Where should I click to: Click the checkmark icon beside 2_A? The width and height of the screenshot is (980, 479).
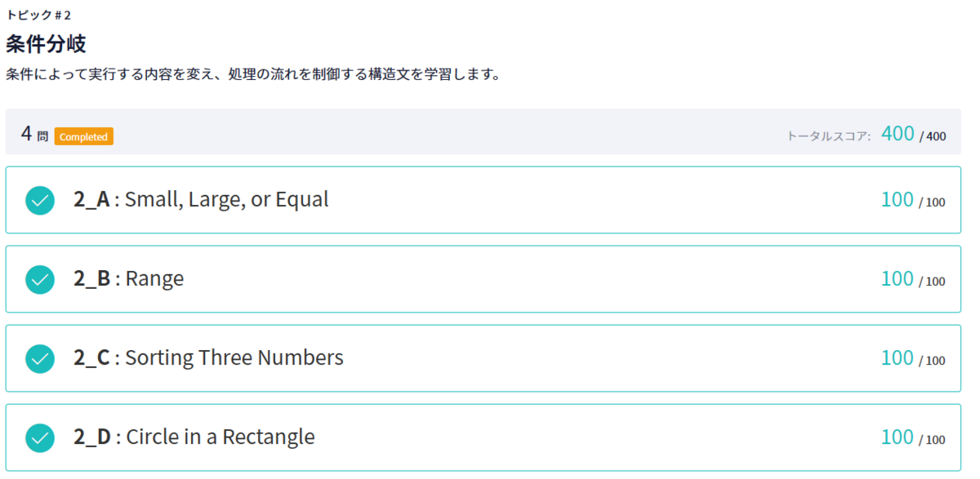click(x=39, y=199)
